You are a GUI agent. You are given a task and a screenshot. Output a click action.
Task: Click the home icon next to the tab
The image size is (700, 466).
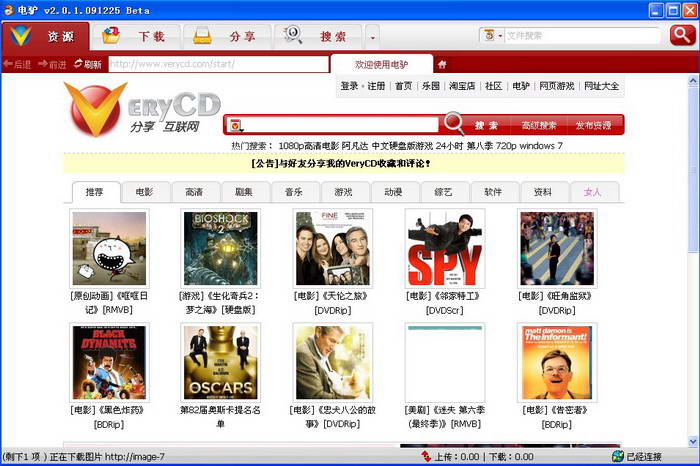pos(442,65)
